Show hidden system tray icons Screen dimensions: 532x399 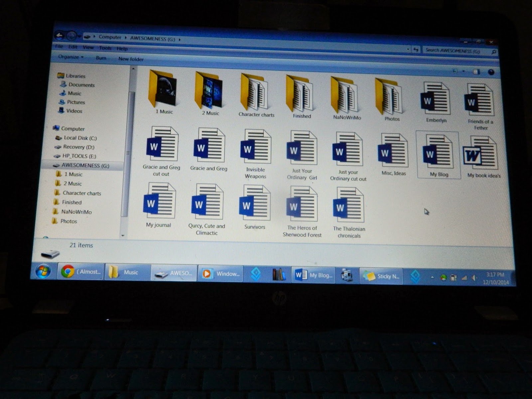point(432,277)
